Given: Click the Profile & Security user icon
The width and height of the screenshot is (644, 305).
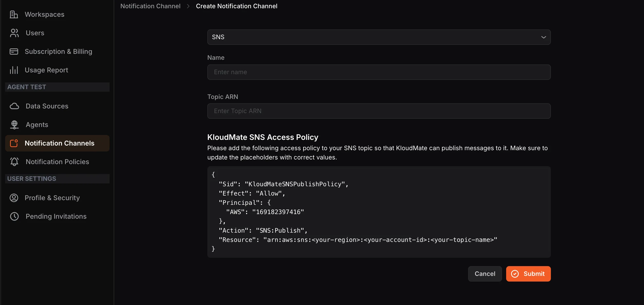Looking at the screenshot, I should pyautogui.click(x=14, y=198).
